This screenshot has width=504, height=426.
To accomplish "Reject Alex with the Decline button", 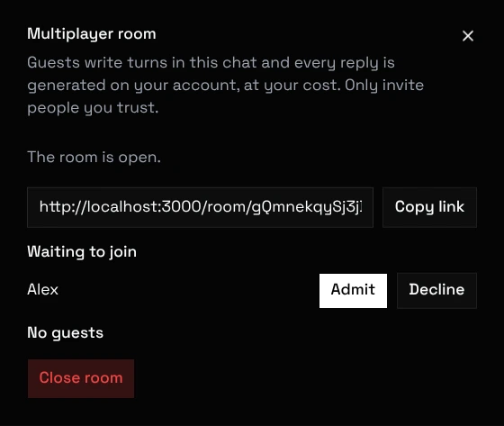I will (436, 291).
